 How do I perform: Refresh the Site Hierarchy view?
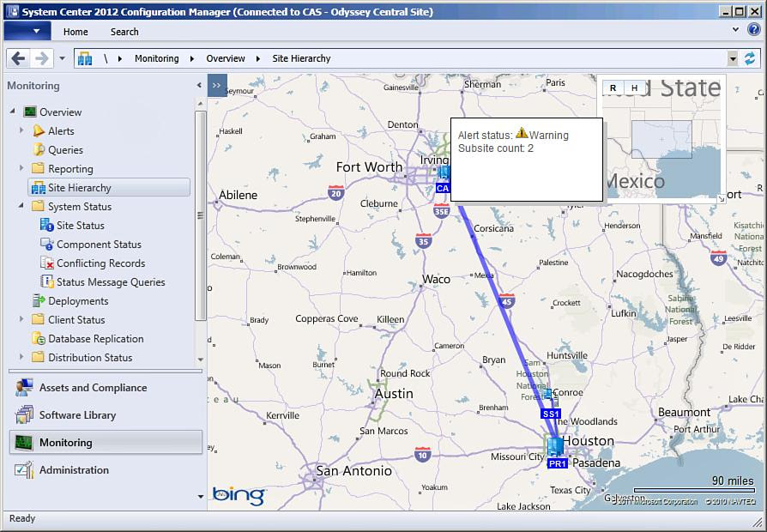click(750, 58)
